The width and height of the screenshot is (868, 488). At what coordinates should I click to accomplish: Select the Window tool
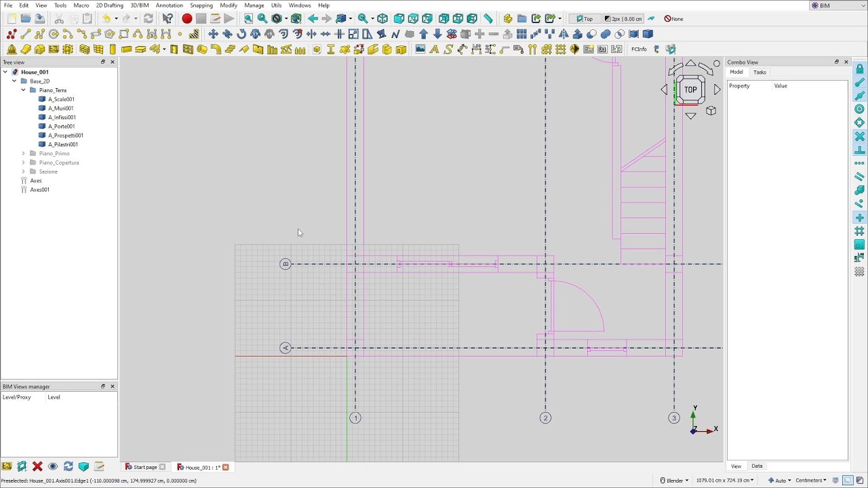click(x=188, y=49)
